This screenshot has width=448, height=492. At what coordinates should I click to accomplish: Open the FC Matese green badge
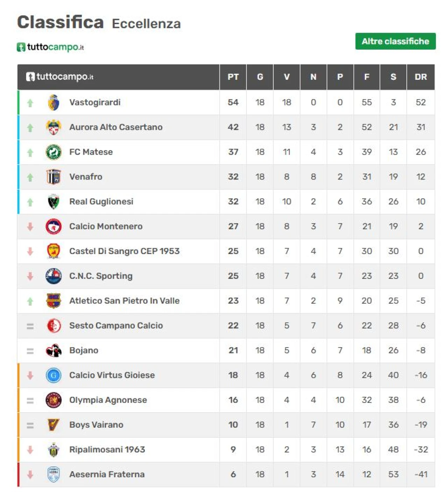click(x=54, y=152)
